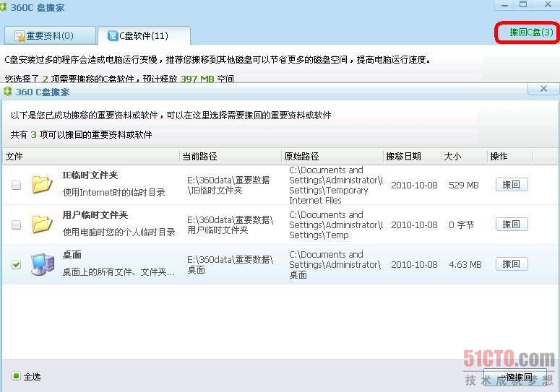Uncheck the 桌面 row checkbox
The width and height of the screenshot is (560, 392).
point(16,265)
